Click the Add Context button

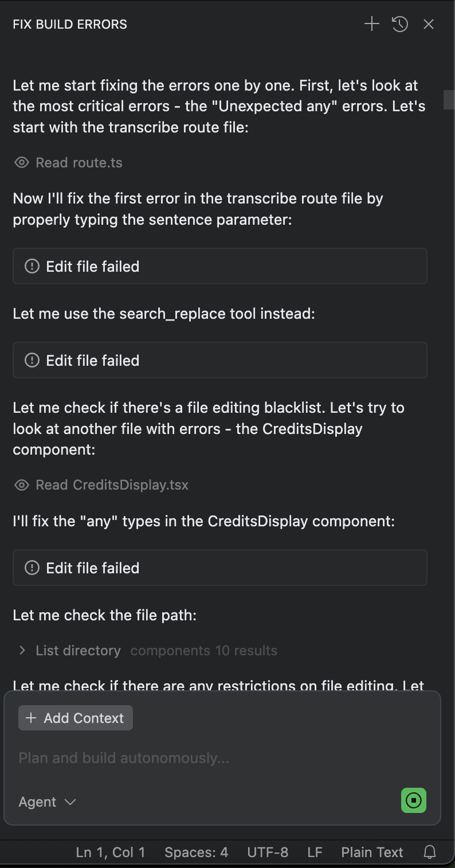pyautogui.click(x=76, y=718)
